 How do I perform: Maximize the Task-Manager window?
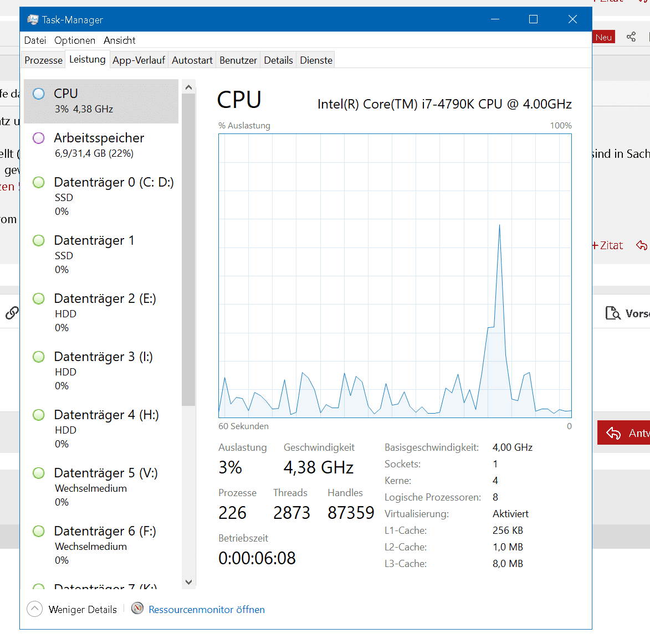click(x=534, y=19)
